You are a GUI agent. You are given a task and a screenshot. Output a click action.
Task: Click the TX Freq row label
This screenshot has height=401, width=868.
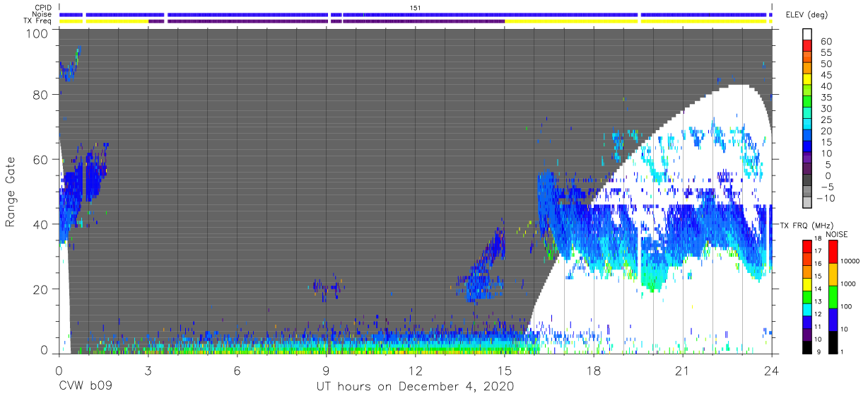pyautogui.click(x=37, y=21)
